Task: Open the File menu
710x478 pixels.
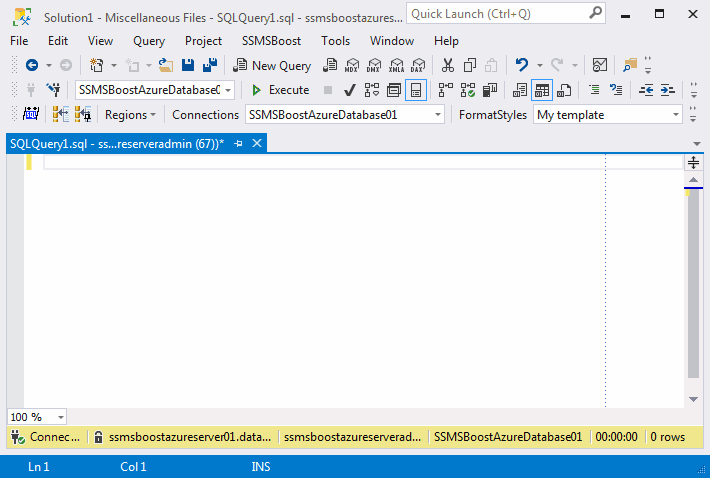Action: click(x=19, y=41)
